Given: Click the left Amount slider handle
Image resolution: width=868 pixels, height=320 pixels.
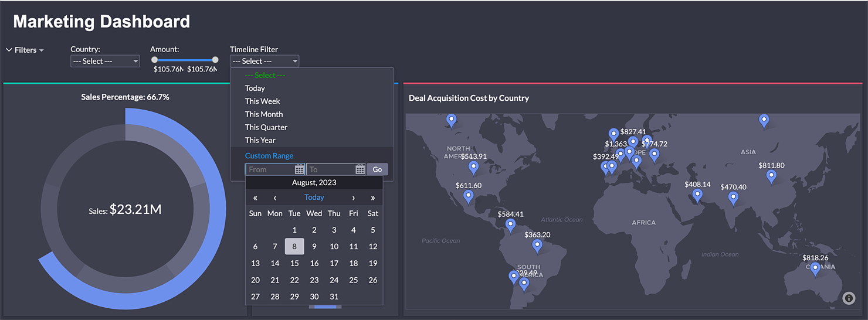Looking at the screenshot, I should pos(154,60).
